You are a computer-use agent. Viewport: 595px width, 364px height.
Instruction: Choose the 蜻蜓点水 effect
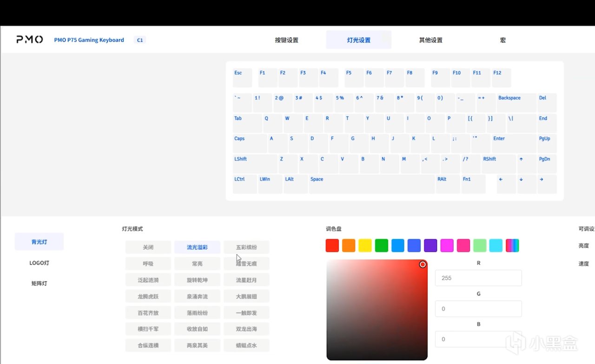click(246, 345)
